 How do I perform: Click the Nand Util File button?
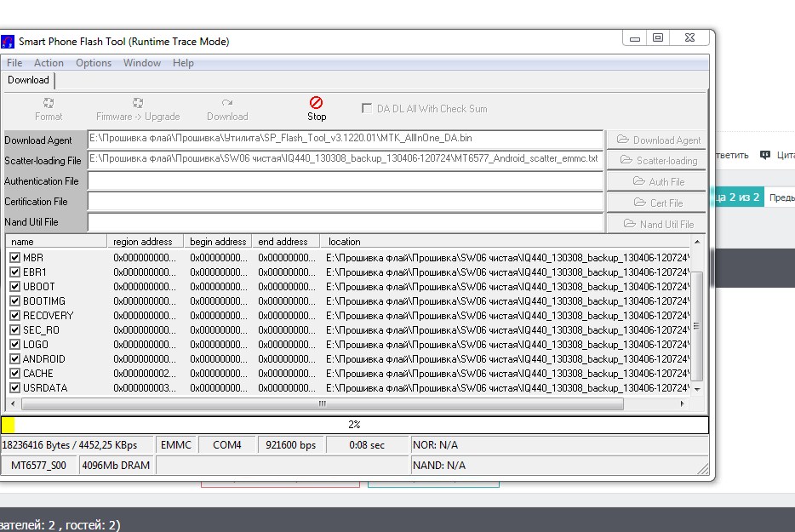coord(658,224)
